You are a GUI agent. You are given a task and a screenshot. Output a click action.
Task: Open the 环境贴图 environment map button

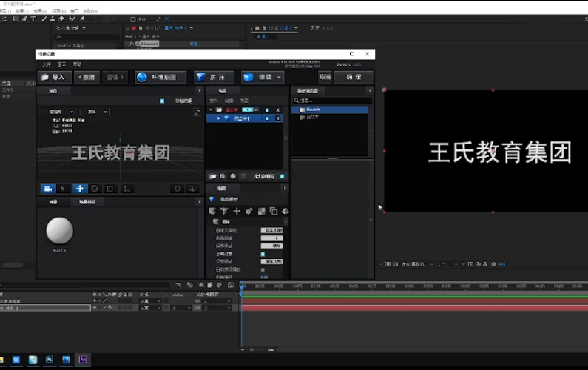coord(160,77)
